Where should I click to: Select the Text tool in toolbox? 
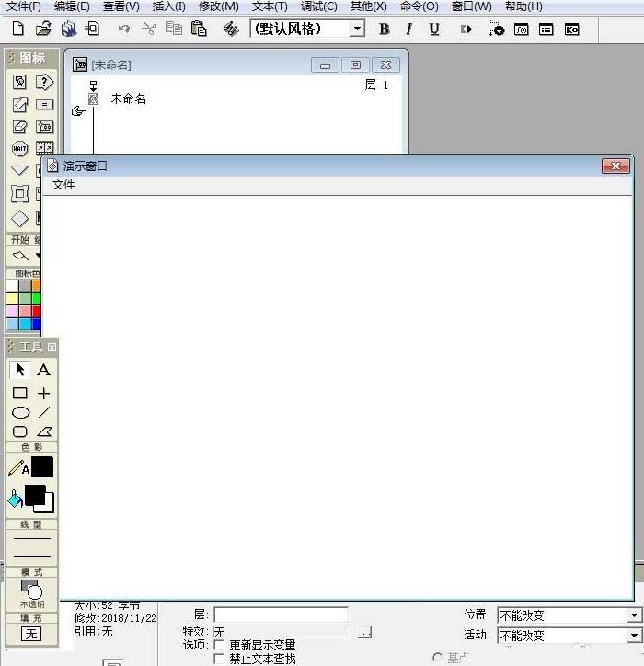coord(43,370)
